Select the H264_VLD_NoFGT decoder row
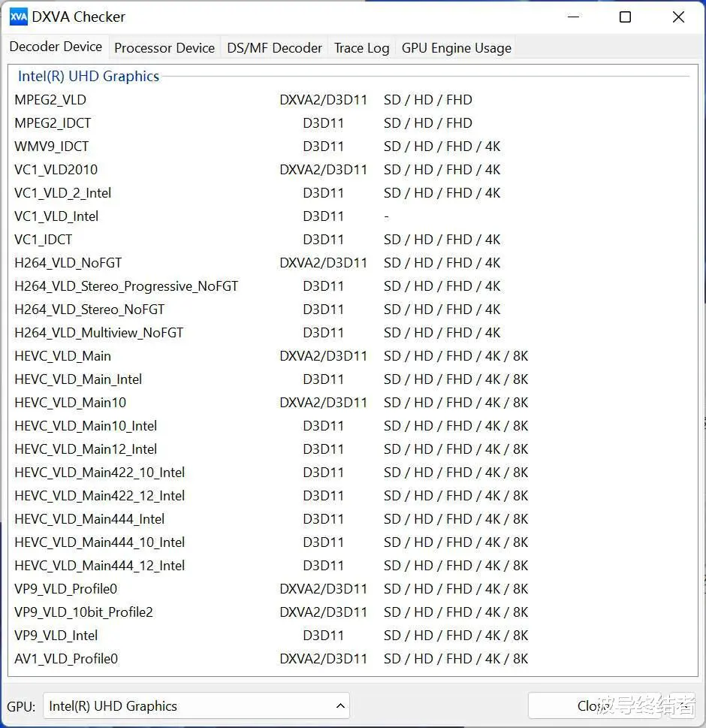This screenshot has width=706, height=728. [68, 263]
